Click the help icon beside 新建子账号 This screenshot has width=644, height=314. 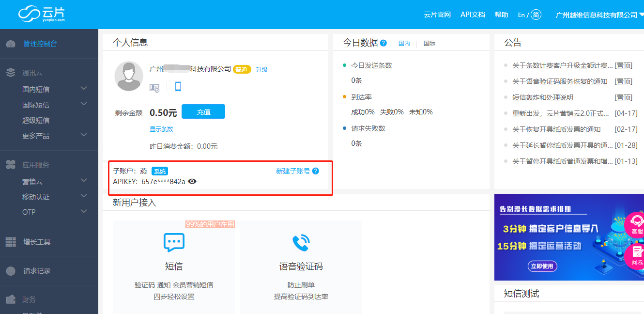click(x=316, y=171)
